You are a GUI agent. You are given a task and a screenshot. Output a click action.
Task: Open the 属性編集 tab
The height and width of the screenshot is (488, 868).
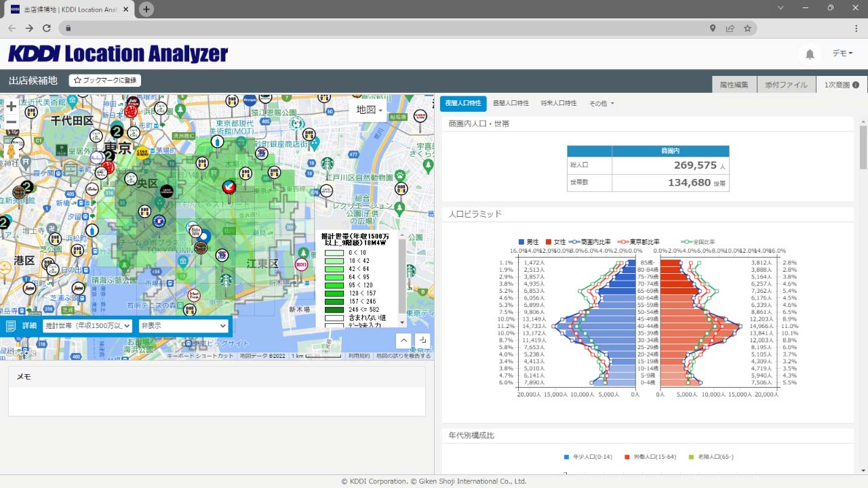coord(734,85)
